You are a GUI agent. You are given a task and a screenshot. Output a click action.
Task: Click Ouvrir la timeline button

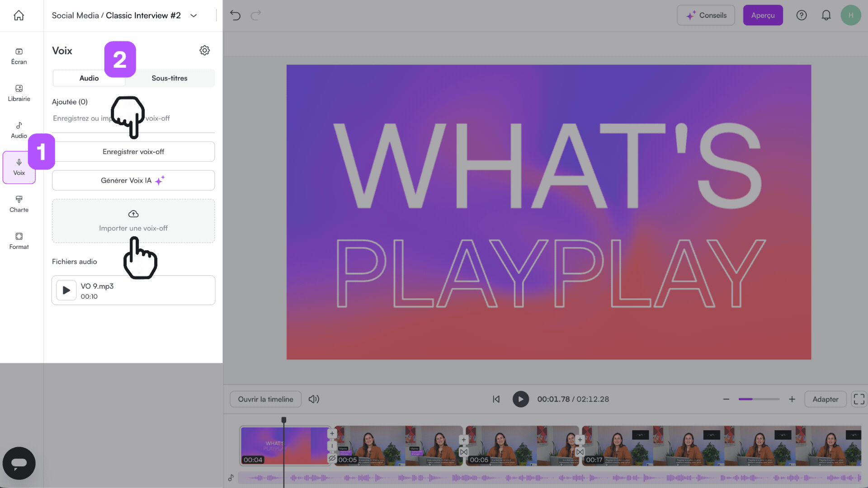coord(265,399)
